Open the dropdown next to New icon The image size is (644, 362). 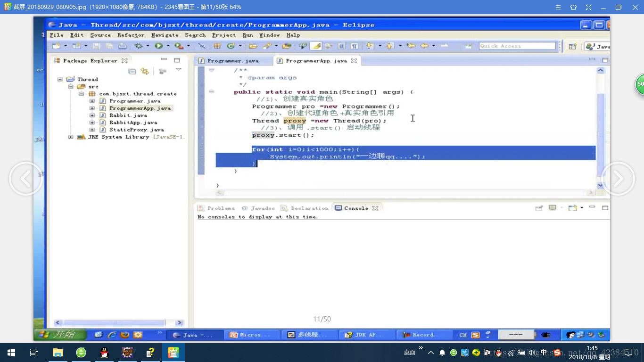click(65, 46)
